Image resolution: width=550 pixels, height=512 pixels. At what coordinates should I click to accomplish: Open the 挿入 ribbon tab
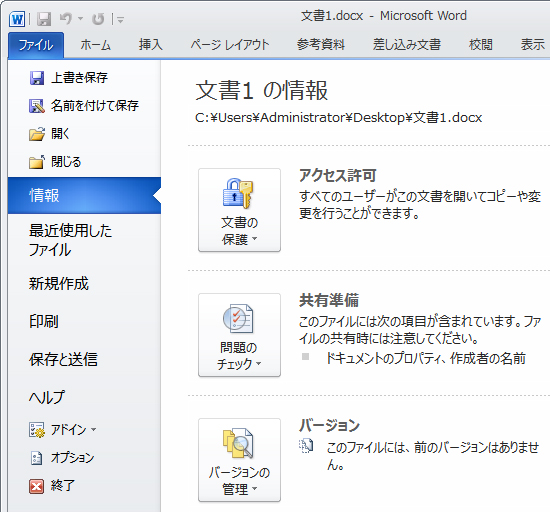pyautogui.click(x=150, y=45)
